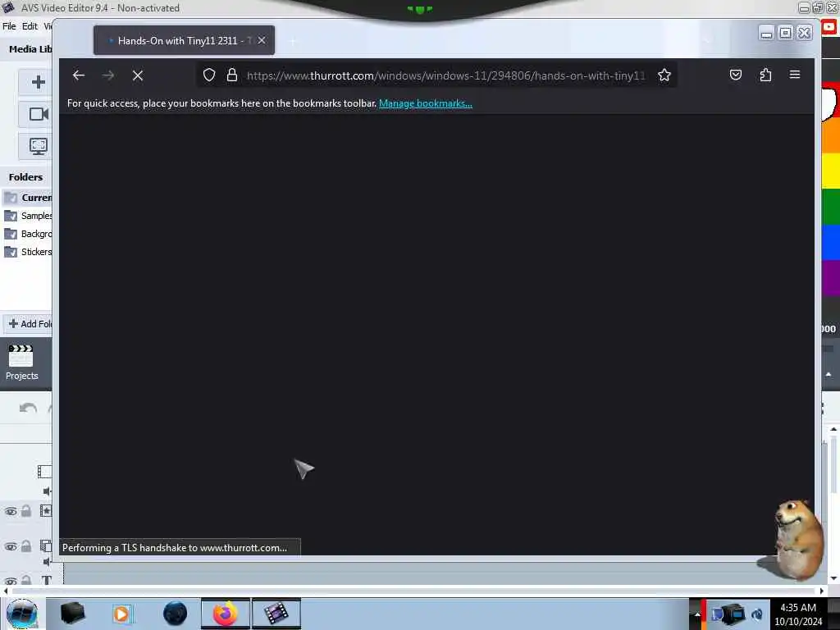Select the Hands-On with Tiny11 2311 tab
840x630 pixels.
pos(184,40)
